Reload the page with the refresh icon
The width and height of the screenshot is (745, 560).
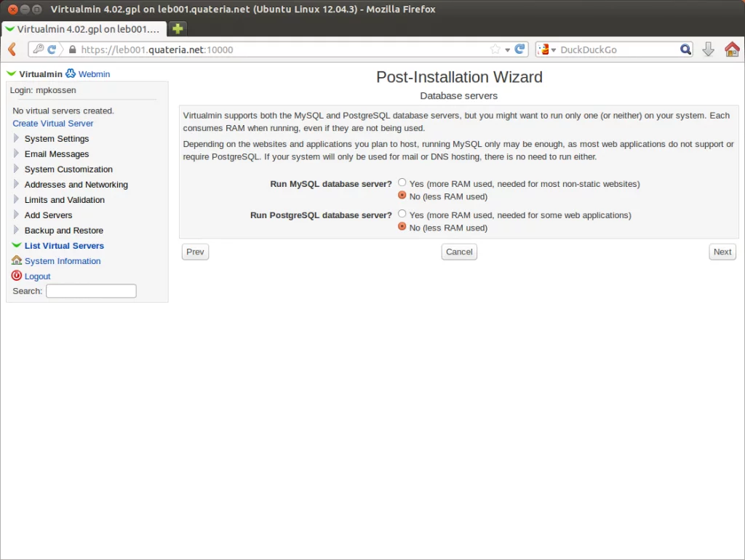click(519, 49)
